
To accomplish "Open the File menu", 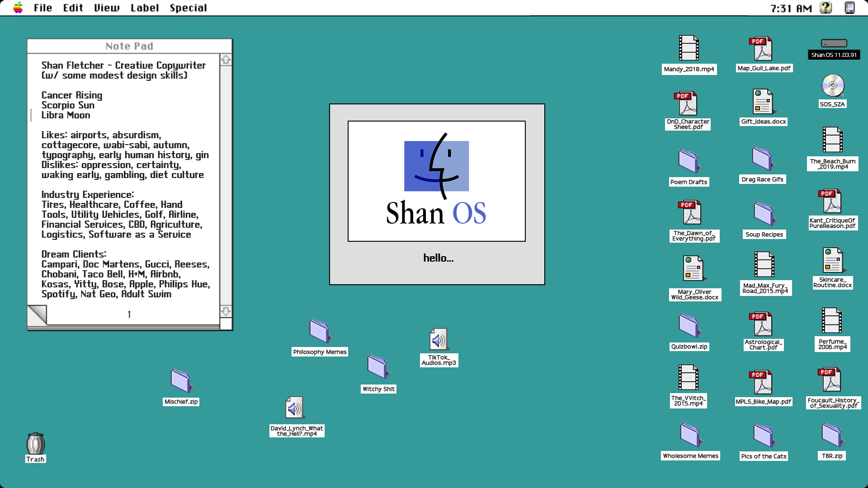I will [43, 8].
